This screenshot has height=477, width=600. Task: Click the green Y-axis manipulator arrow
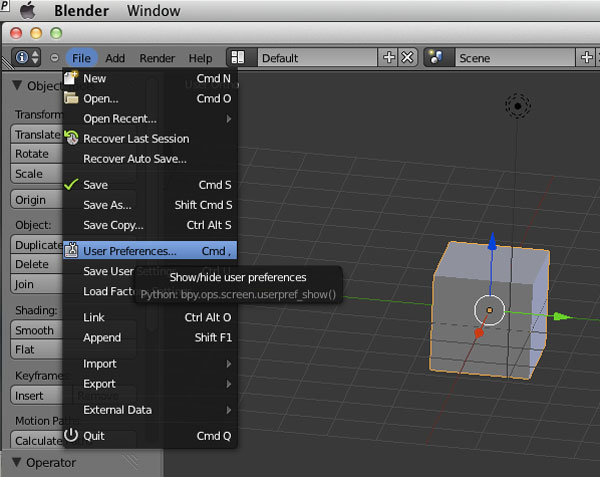[562, 316]
